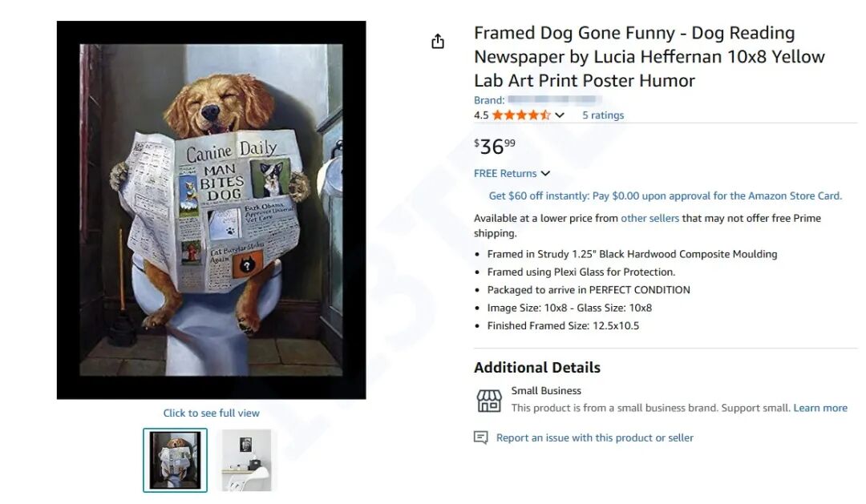Click the report issue speech bubble icon

tap(481, 437)
